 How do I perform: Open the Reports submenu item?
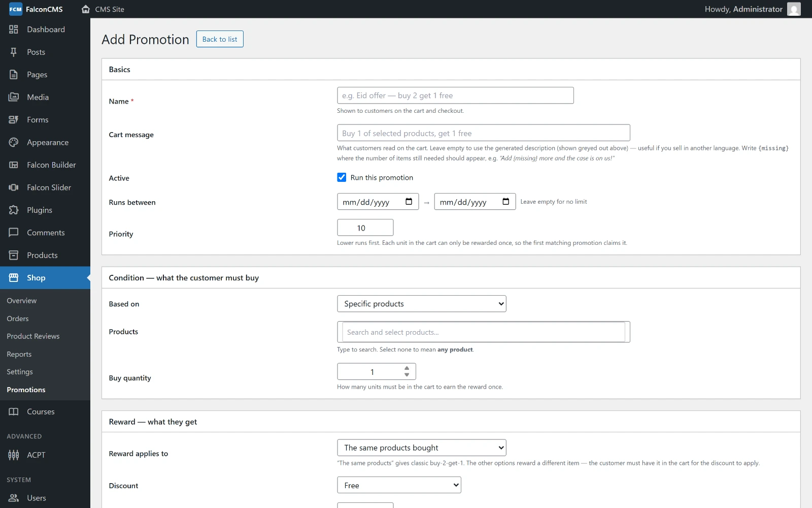pos(19,354)
